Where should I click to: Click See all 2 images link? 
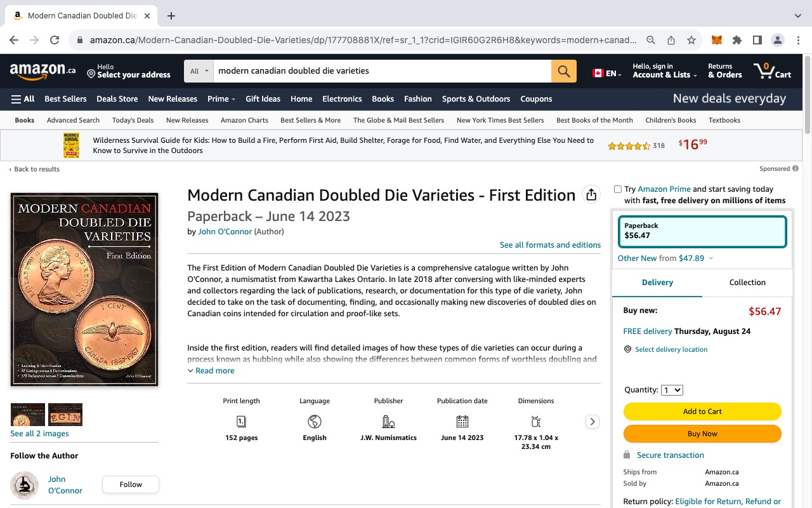click(x=39, y=434)
